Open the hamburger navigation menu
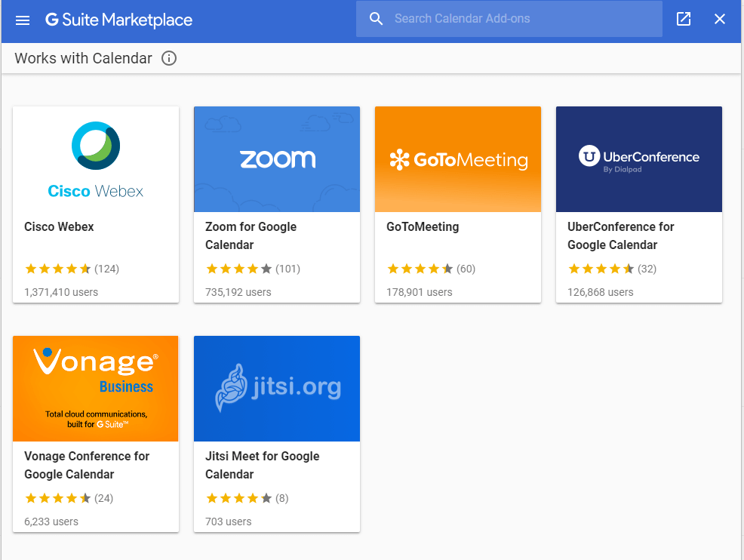 [22, 20]
